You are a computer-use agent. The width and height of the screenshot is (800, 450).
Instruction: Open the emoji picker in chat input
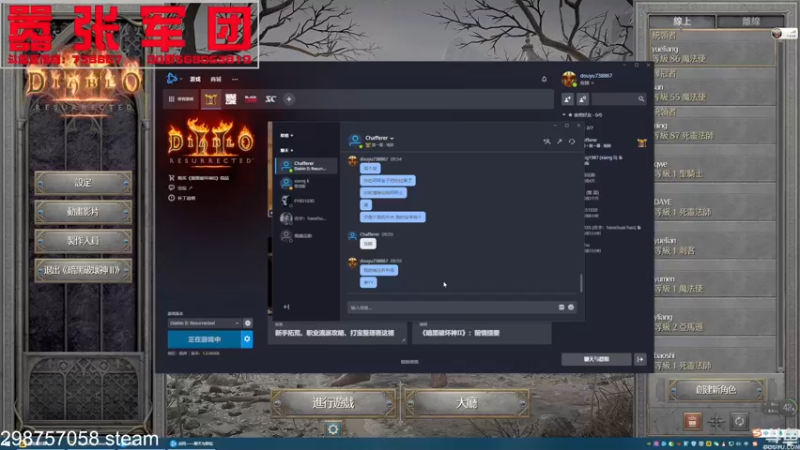coord(571,307)
